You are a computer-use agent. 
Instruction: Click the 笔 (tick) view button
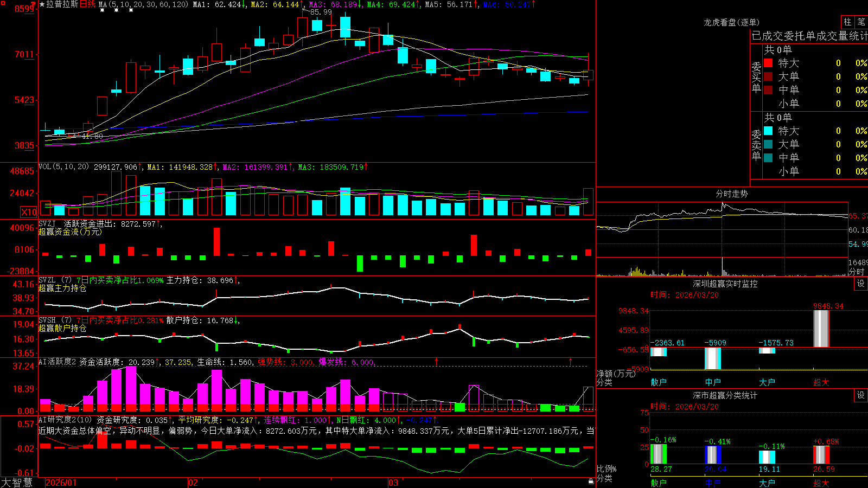(861, 22)
